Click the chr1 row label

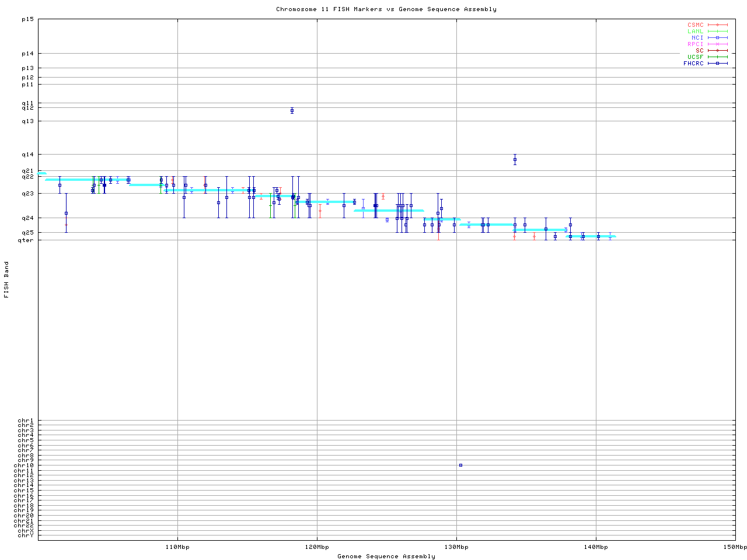[x=26, y=421]
